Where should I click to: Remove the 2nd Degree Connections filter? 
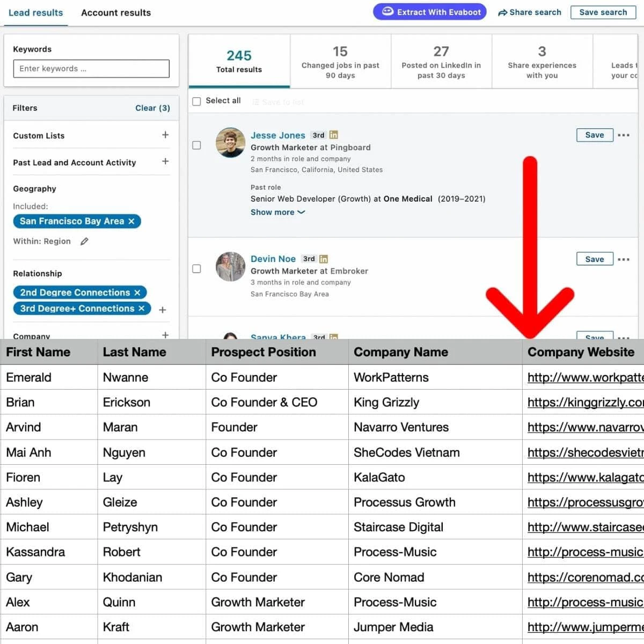[x=139, y=292]
